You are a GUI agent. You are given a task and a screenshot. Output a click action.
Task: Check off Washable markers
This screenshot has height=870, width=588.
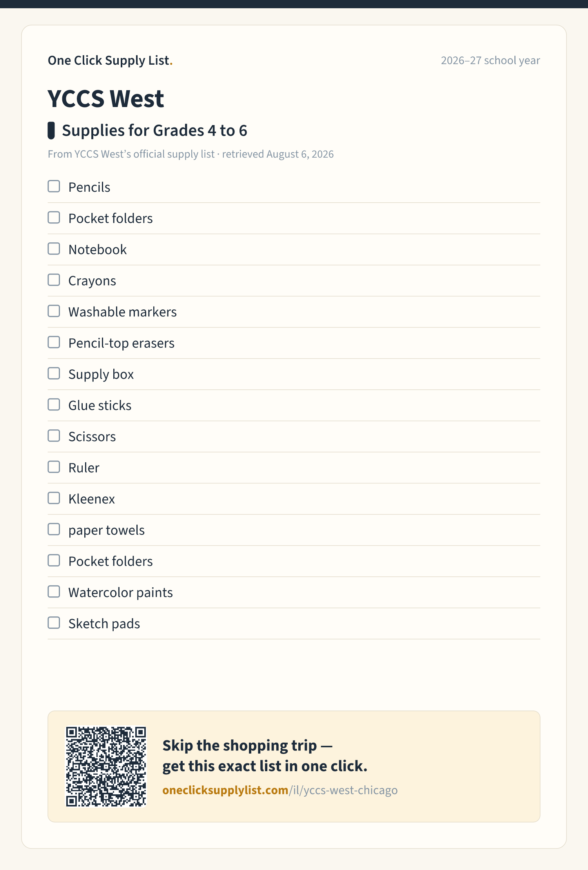pyautogui.click(x=54, y=311)
